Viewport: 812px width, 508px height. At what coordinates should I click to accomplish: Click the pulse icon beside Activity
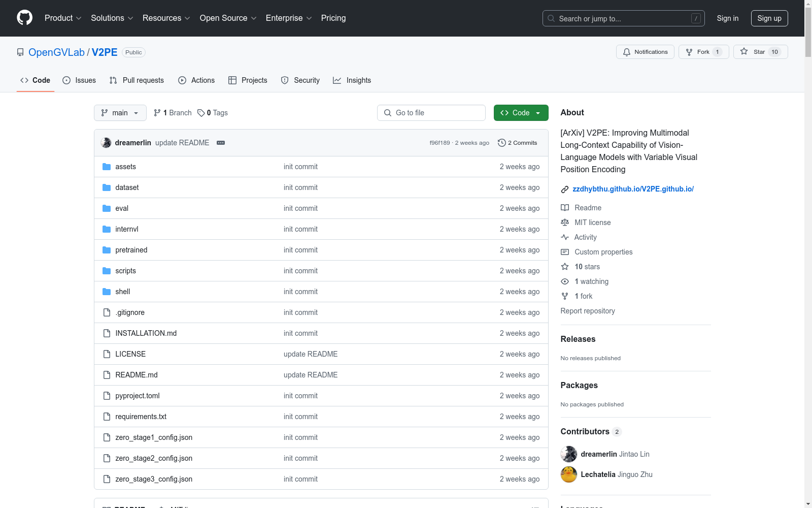(x=565, y=237)
